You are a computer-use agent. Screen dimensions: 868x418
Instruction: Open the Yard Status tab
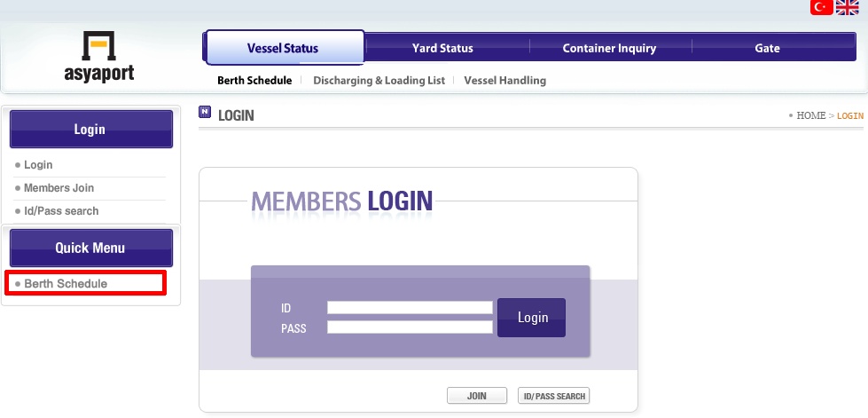tap(442, 48)
